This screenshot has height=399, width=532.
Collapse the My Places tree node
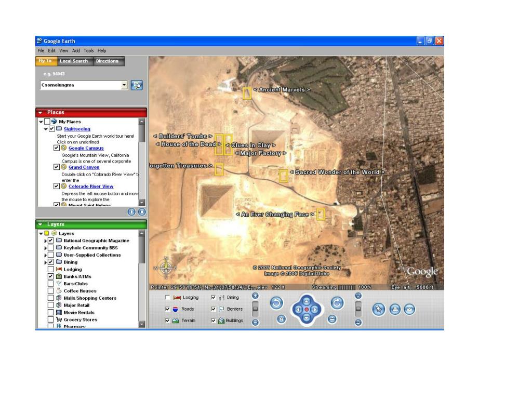tap(41, 122)
